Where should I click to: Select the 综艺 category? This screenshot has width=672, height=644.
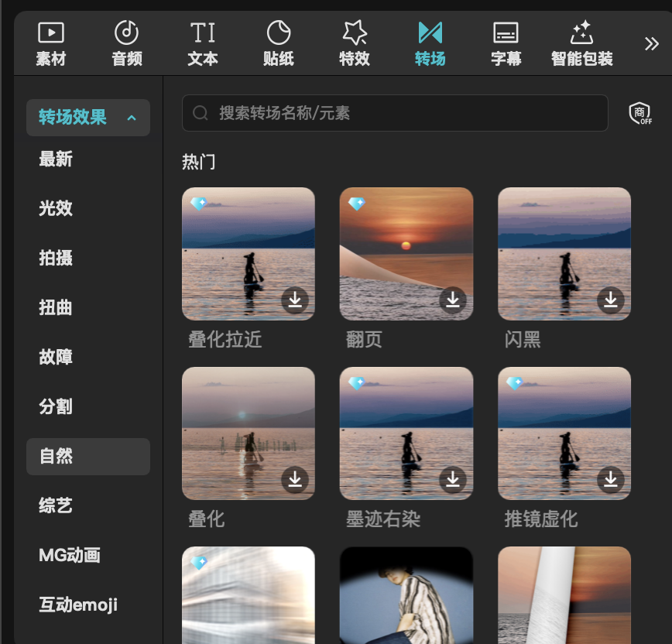57,505
